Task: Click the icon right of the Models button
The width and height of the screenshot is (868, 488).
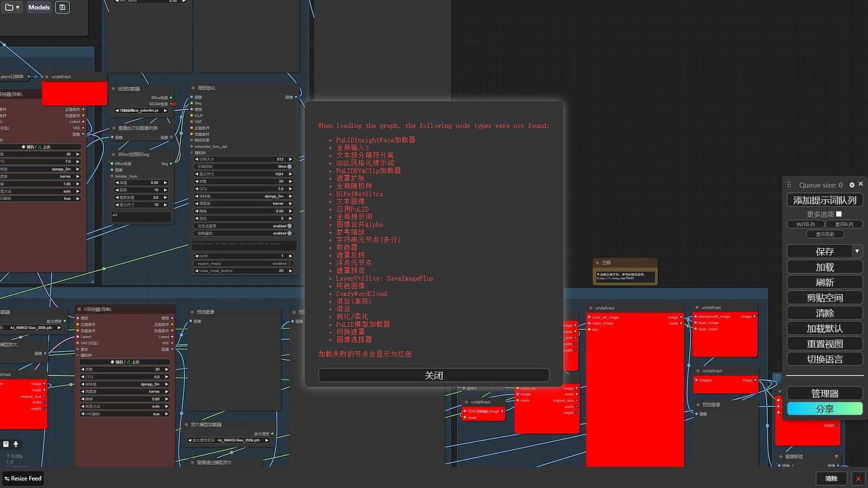Action: (62, 7)
